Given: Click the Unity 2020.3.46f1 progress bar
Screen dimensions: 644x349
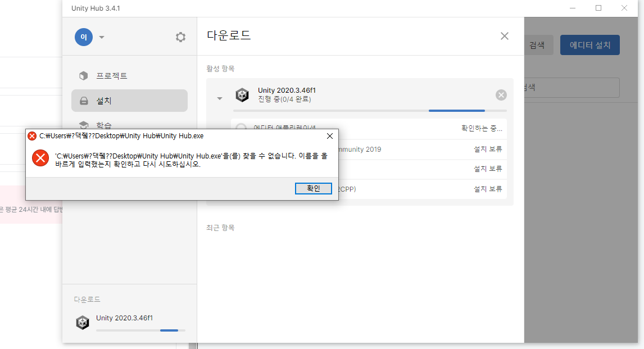Looking at the screenshot, I should (370, 111).
